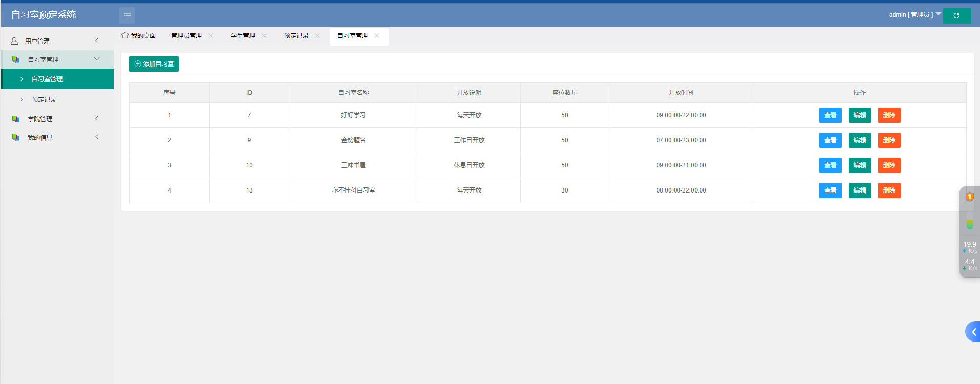Click the icon beside 我的信息
980x384 pixels.
click(15, 137)
